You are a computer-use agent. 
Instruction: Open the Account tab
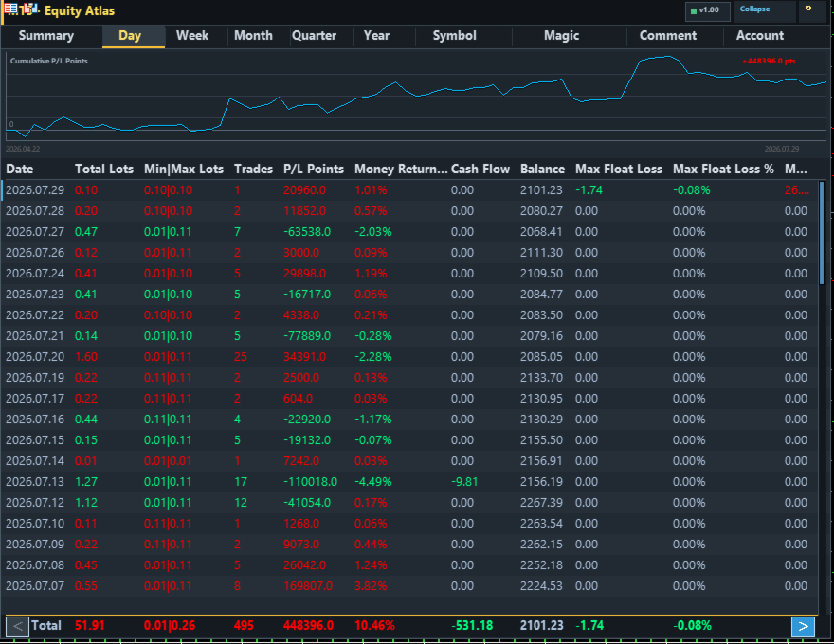coord(760,36)
